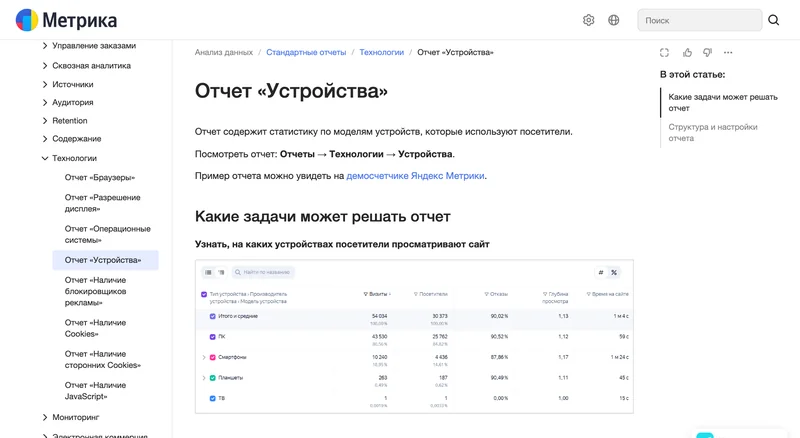Expand Мониторинг section
The width and height of the screenshot is (800, 438).
click(x=70, y=417)
